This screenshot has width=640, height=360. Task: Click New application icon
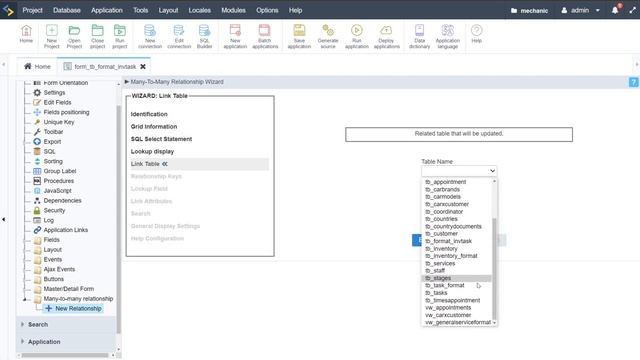point(235,36)
